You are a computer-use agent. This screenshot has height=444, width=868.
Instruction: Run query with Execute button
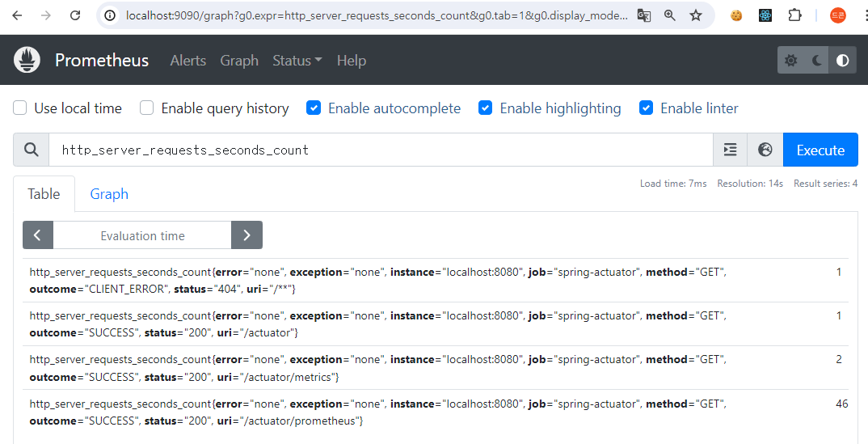(x=820, y=150)
